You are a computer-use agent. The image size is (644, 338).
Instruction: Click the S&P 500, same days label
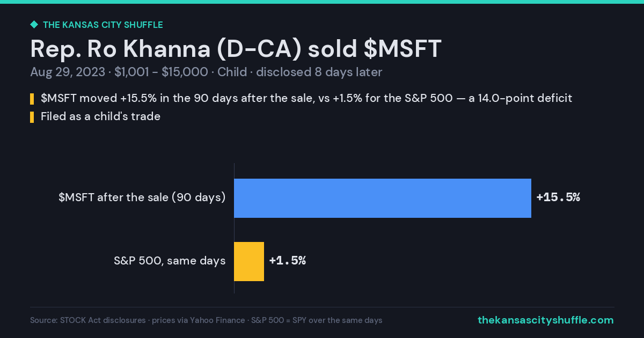tap(170, 261)
